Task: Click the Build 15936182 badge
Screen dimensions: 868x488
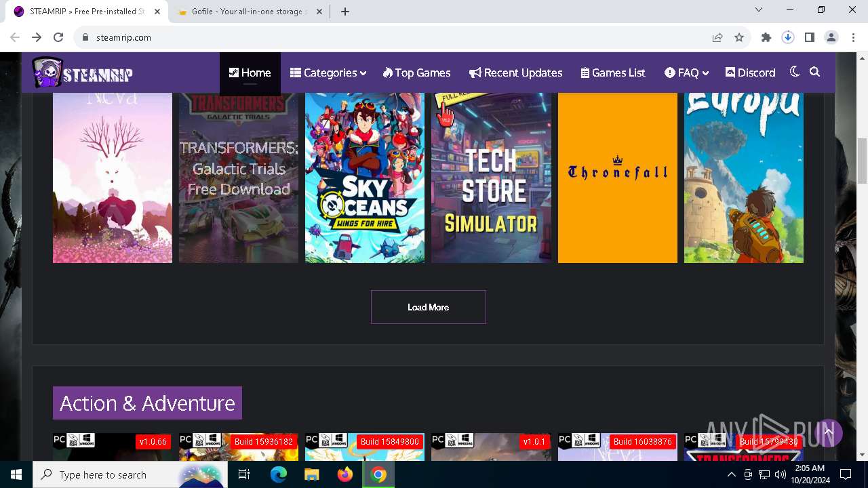Action: point(263,442)
